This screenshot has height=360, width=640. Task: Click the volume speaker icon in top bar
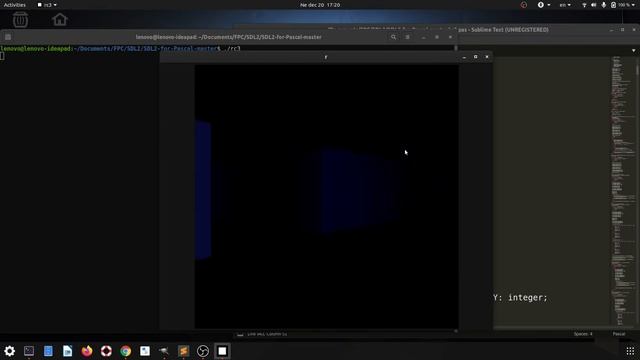[593, 5]
